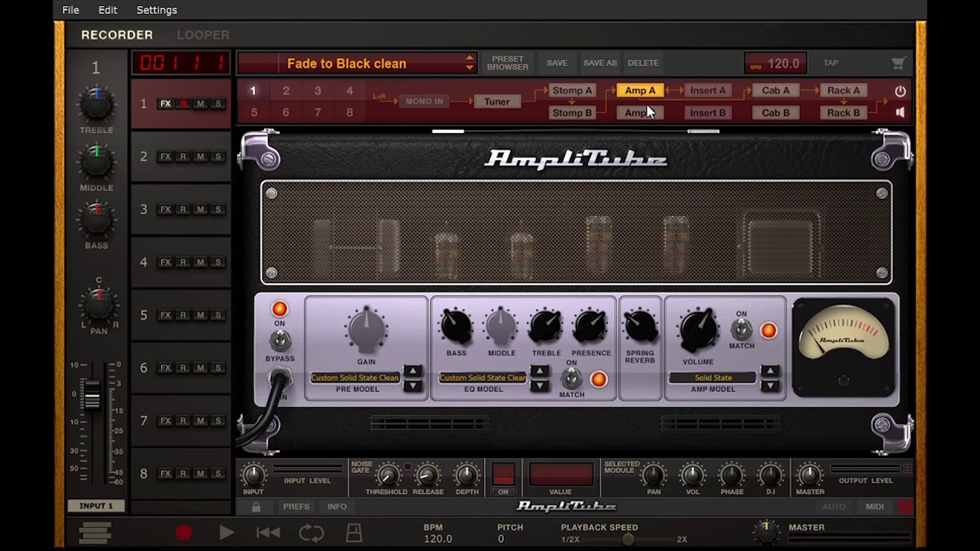Toggle the amp model MATCH red light

pyautogui.click(x=769, y=331)
